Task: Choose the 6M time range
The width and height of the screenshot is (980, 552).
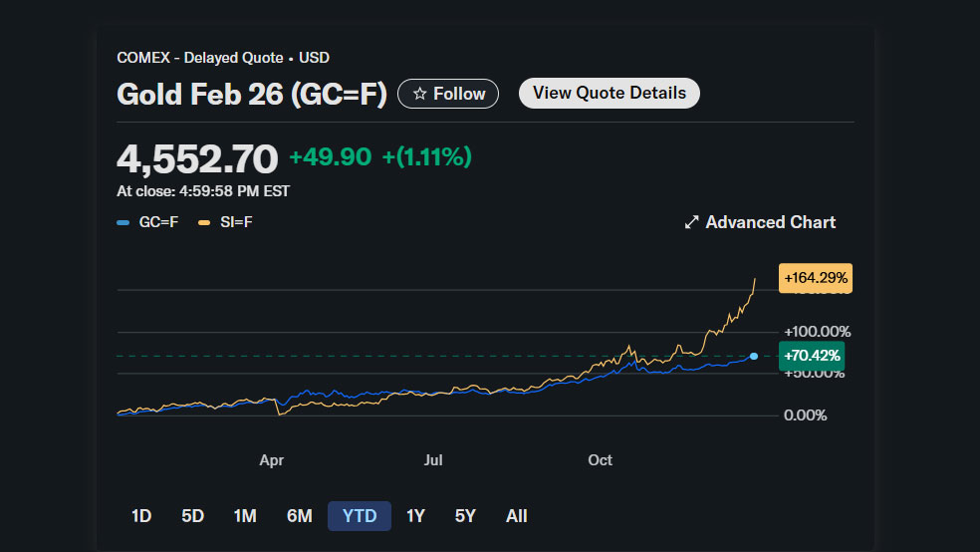Action: 299,516
